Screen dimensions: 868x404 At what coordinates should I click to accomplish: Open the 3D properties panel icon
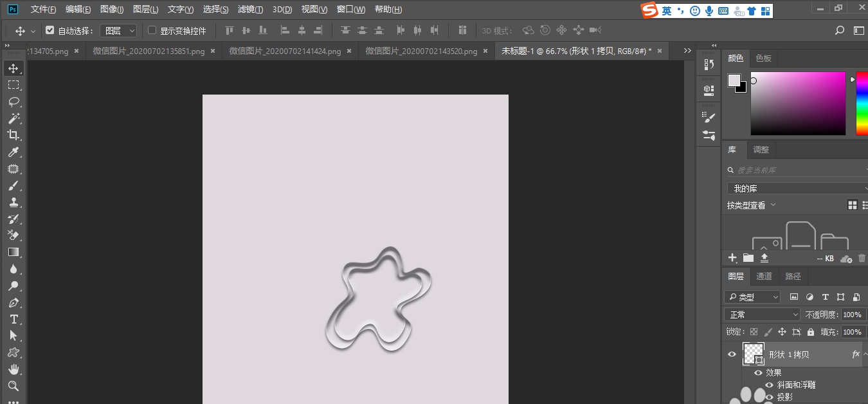click(709, 89)
